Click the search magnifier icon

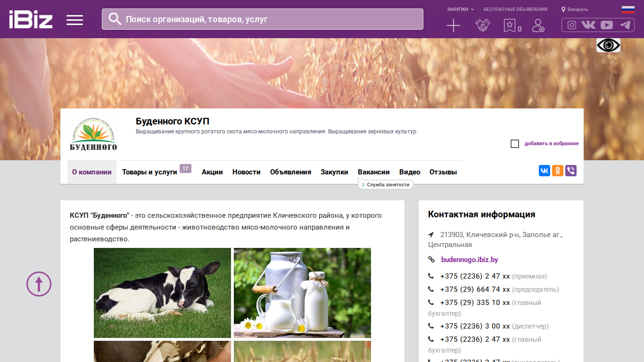115,19
